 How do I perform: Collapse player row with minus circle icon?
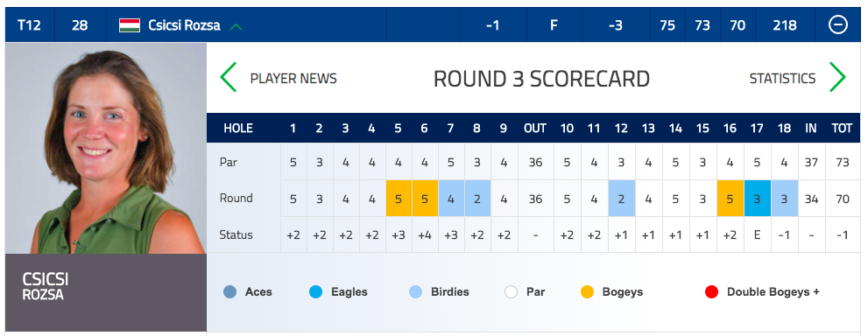point(837,24)
